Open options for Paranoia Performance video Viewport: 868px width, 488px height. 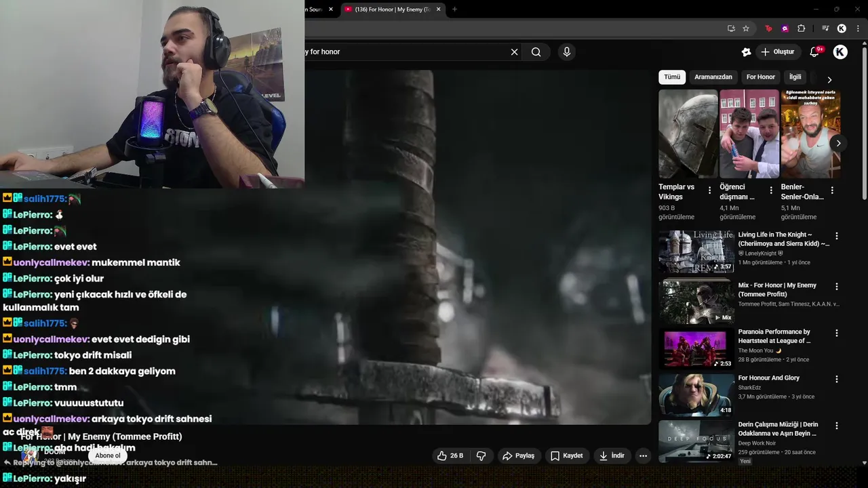(836, 333)
